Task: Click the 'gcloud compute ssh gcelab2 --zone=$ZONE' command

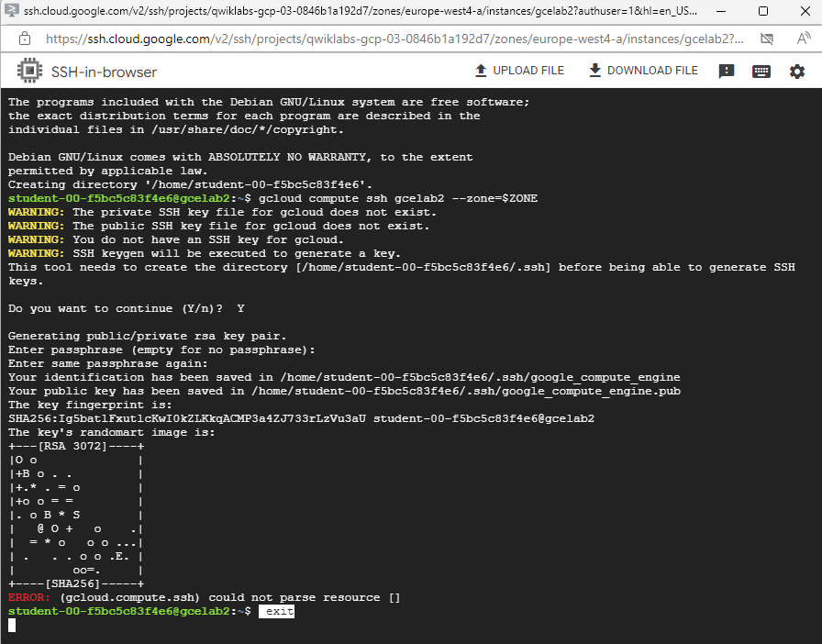Action: click(398, 198)
